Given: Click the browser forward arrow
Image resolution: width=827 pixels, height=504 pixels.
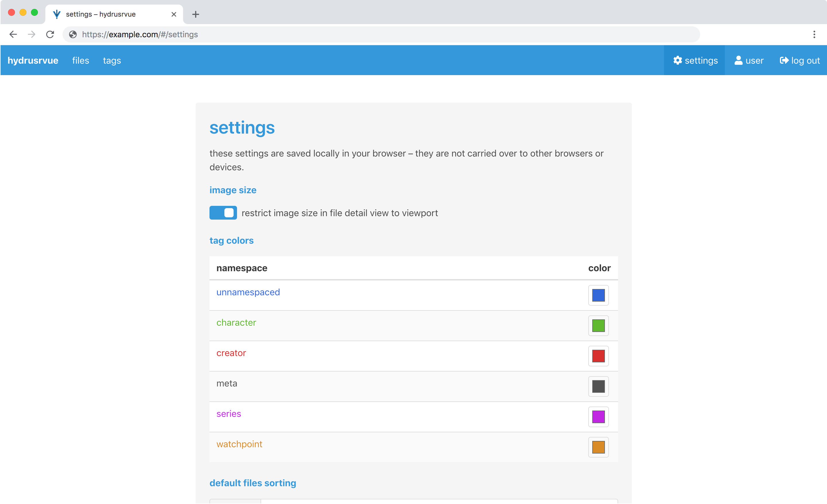Looking at the screenshot, I should tap(32, 34).
